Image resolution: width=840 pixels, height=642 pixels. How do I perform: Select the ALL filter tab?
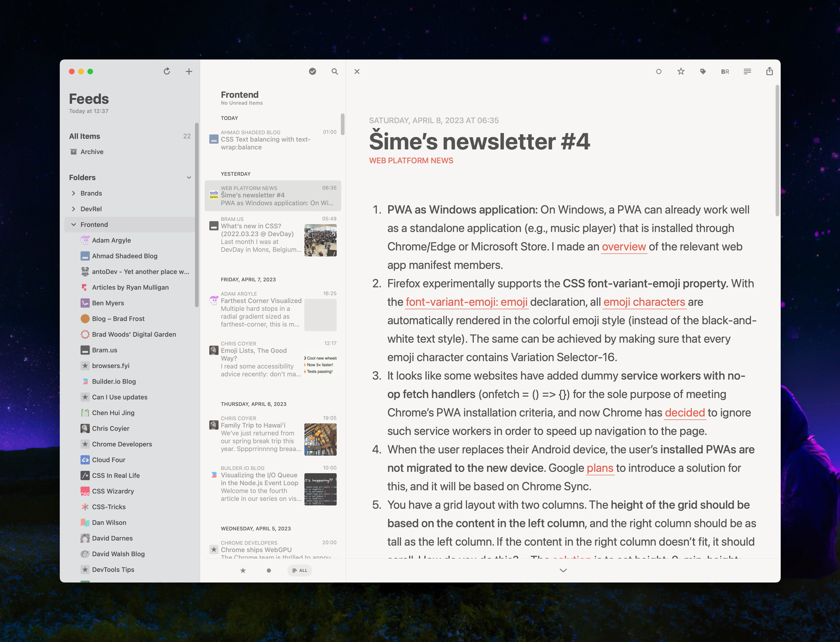tap(300, 571)
